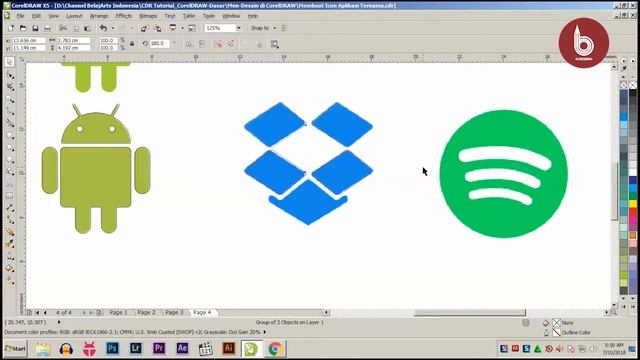The width and height of the screenshot is (640, 360).
Task: Select the Rectangle tool
Action: coord(10,136)
